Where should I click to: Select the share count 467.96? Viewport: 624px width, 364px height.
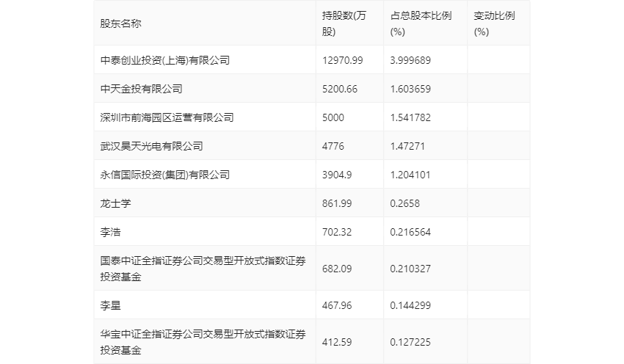point(337,305)
